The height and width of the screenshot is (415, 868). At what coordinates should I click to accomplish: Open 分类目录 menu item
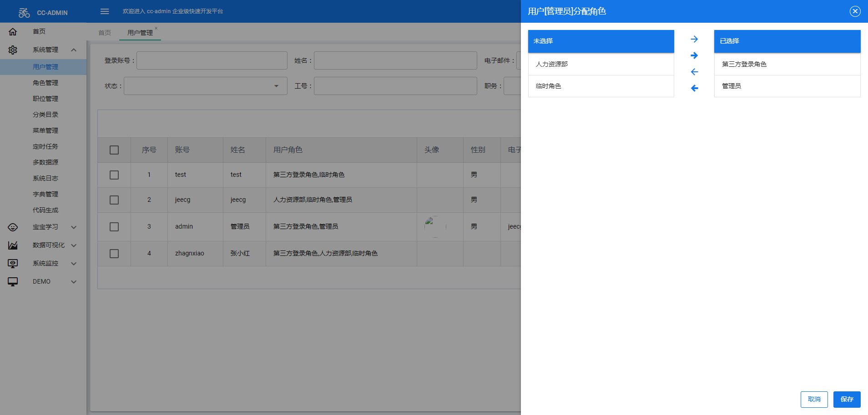(x=43, y=115)
